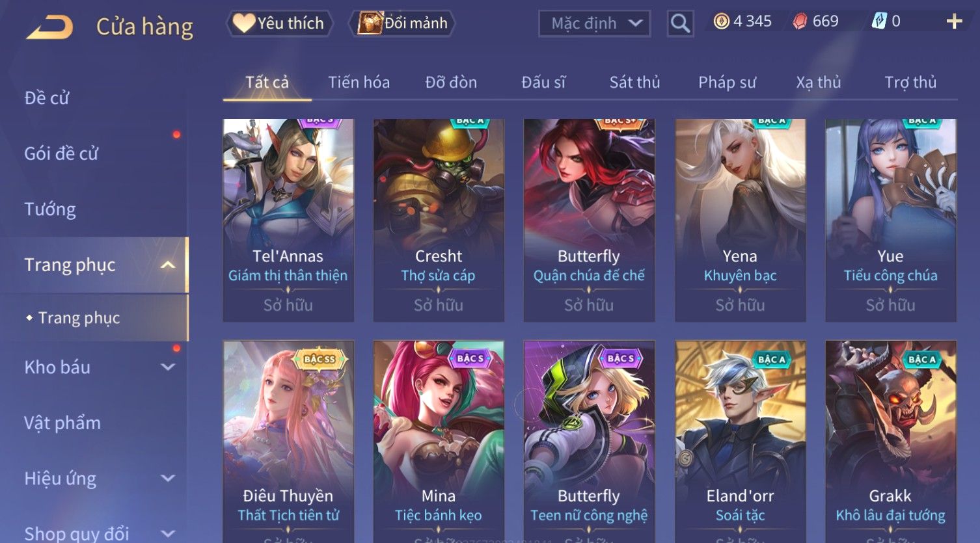The width and height of the screenshot is (980, 543).
Task: Collapse the Trang phục sidebar section
Action: pyautogui.click(x=168, y=265)
